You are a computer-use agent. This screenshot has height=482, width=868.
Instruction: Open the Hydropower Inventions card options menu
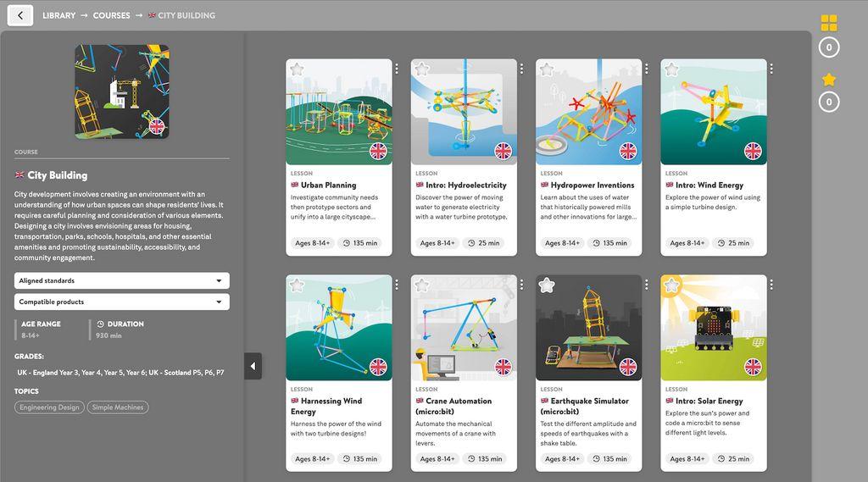(x=647, y=69)
